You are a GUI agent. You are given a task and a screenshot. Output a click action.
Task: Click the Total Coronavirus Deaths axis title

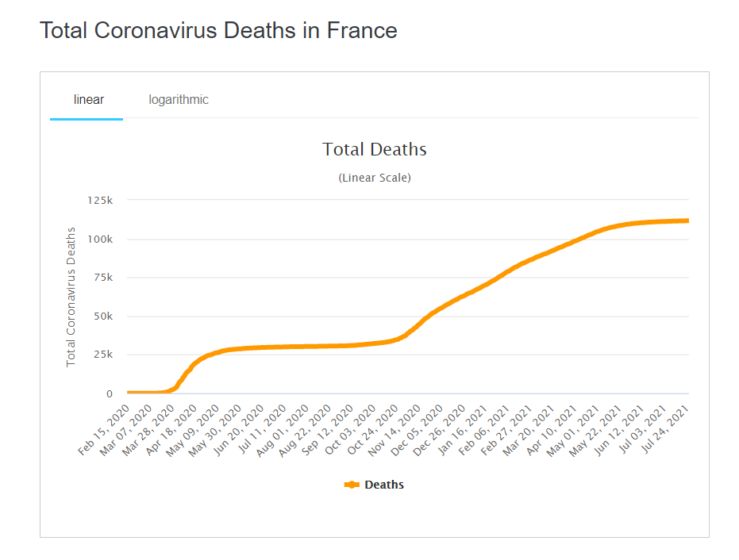point(71,297)
